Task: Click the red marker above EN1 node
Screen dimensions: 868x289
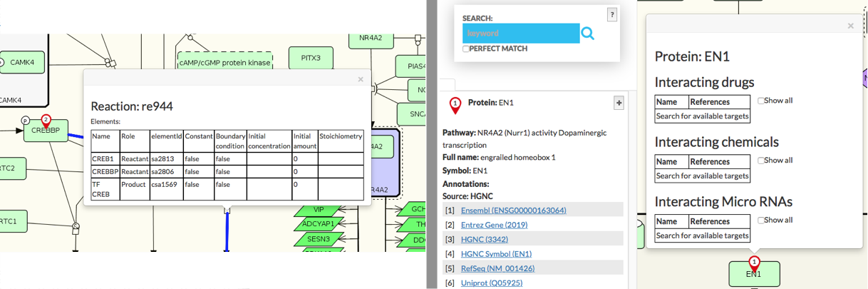Action: [754, 263]
